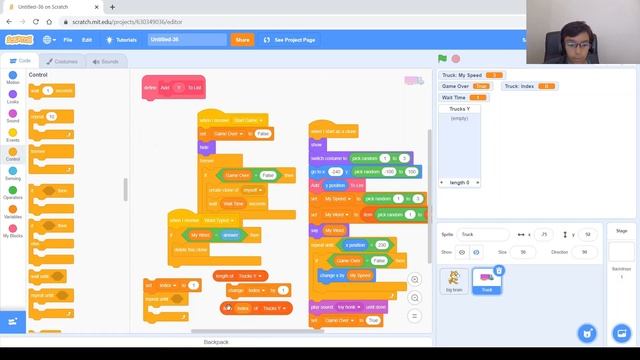The width and height of the screenshot is (640, 360).
Task: Click 'when I start as a clone' hat block
Action: (333, 131)
